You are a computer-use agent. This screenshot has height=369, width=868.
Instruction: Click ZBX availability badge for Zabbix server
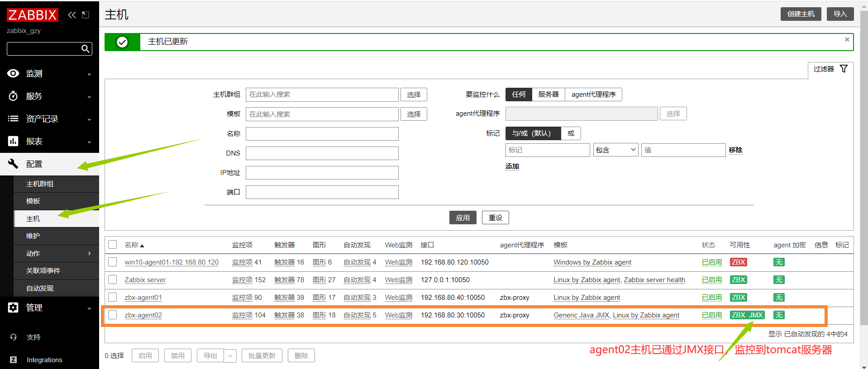[x=738, y=280]
